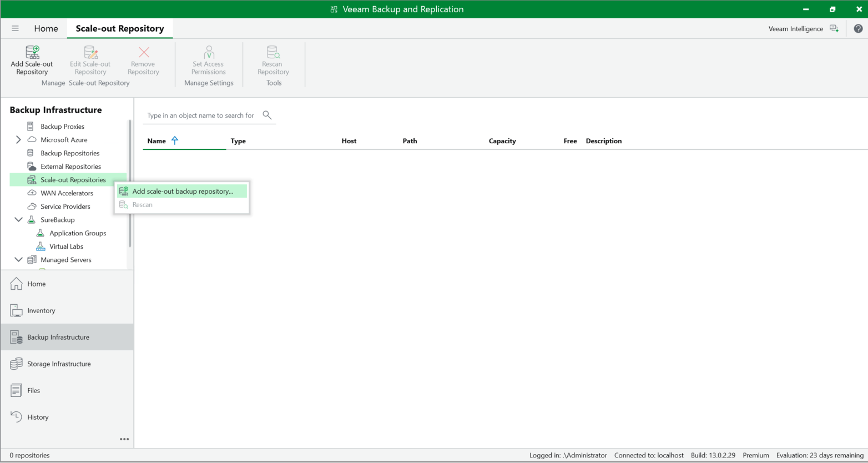Viewport: 868px width, 463px height.
Task: Select External Repositories in the tree
Action: 70,167
